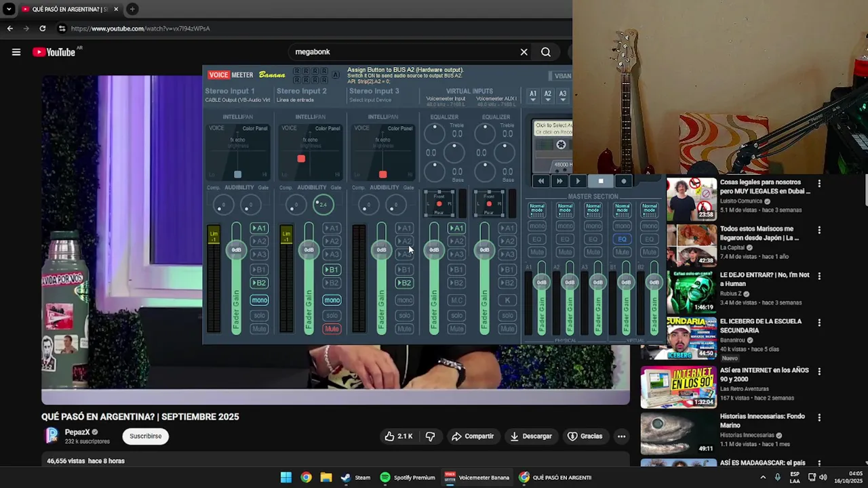Image resolution: width=868 pixels, height=488 pixels.
Task: Click the Gracias button
Action: 585,436
